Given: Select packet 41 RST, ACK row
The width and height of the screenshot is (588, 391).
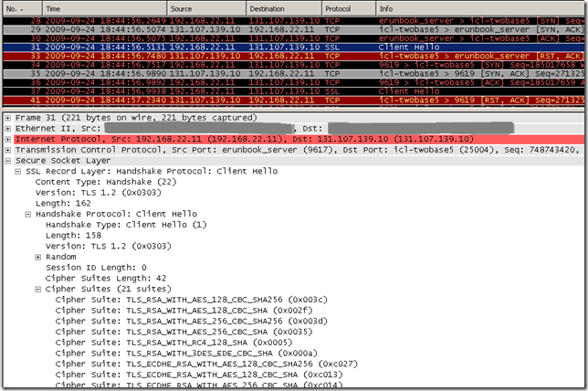Looking at the screenshot, I should (x=294, y=100).
